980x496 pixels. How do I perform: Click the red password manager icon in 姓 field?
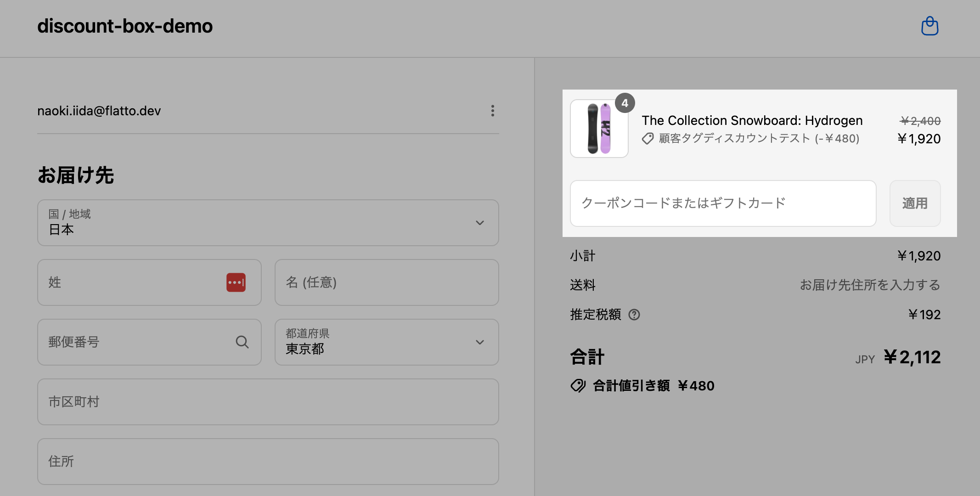coord(236,282)
